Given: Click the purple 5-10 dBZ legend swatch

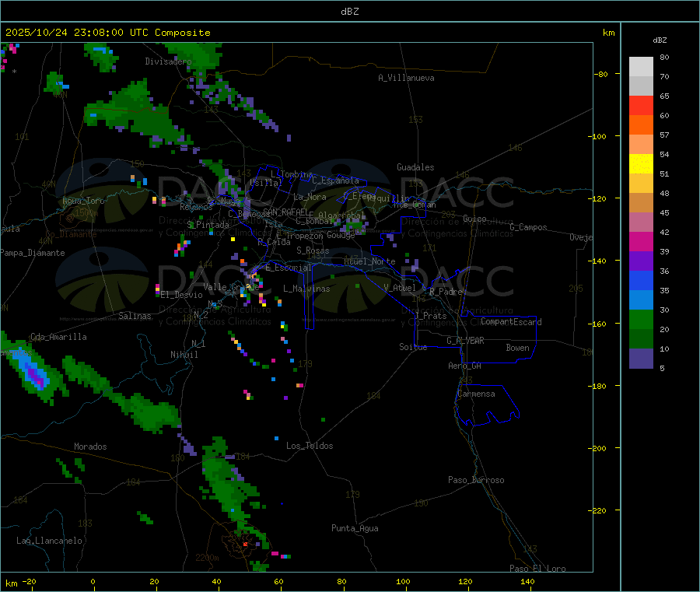Looking at the screenshot, I should [641, 359].
